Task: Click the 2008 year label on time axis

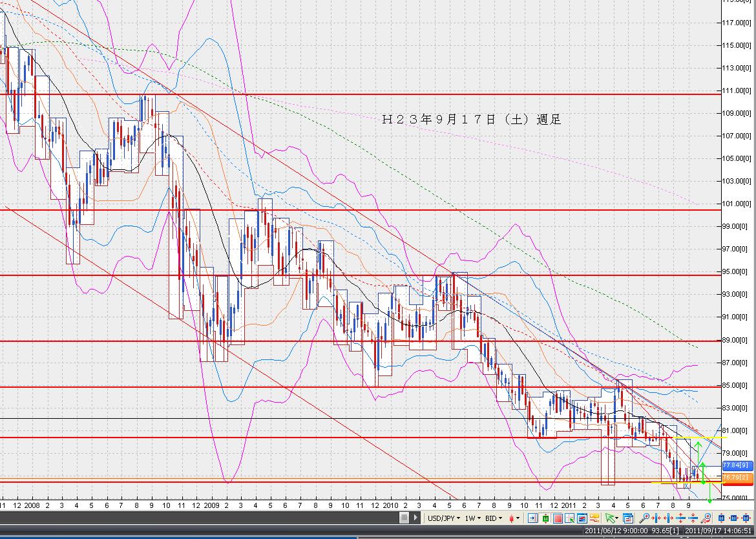Action: [x=32, y=506]
